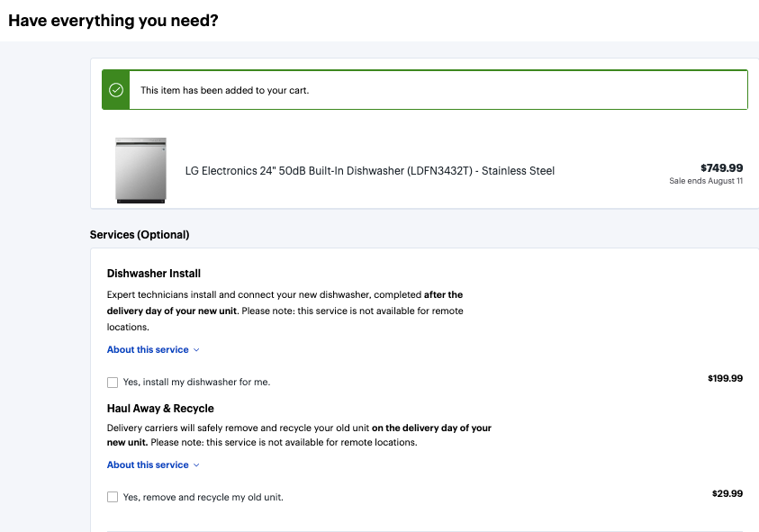The image size is (759, 532).
Task: Click the LG Electronics dishwasher product title
Action: pyautogui.click(x=370, y=171)
